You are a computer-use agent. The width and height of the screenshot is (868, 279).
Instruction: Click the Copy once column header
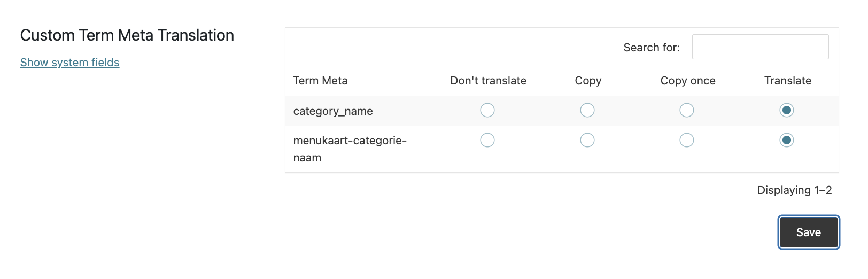(x=688, y=81)
